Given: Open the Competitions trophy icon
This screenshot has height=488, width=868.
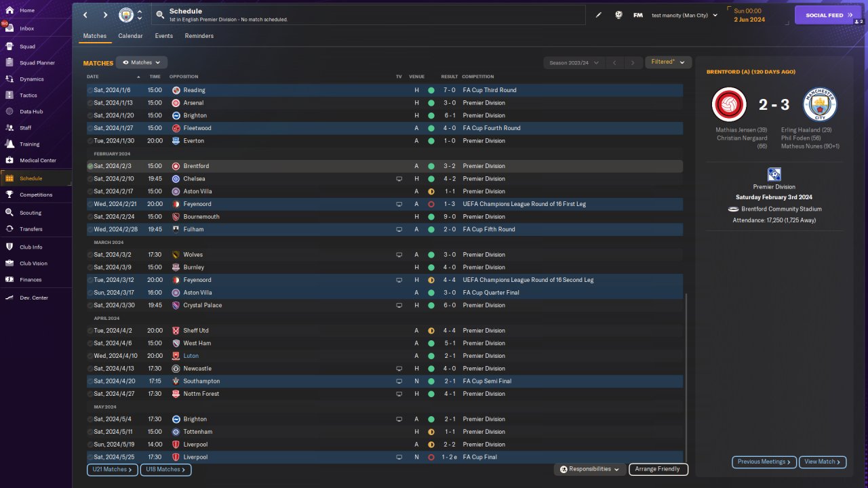Looking at the screenshot, I should [9, 195].
